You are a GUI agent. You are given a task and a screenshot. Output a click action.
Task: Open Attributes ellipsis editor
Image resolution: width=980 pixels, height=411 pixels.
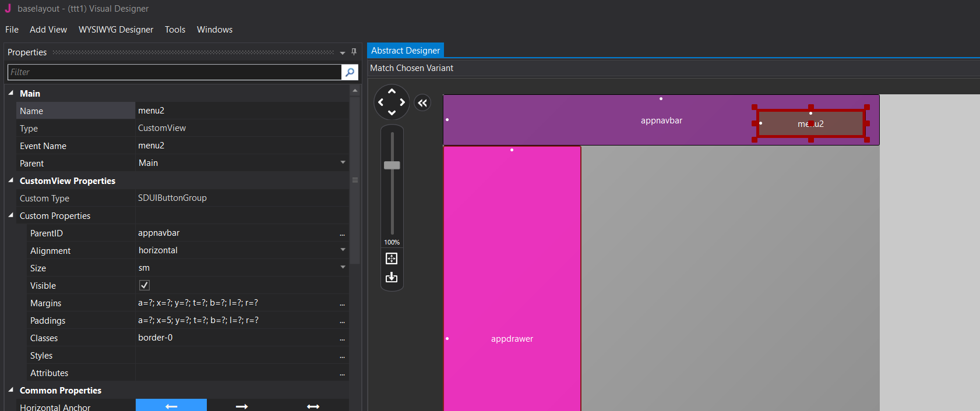pos(342,373)
